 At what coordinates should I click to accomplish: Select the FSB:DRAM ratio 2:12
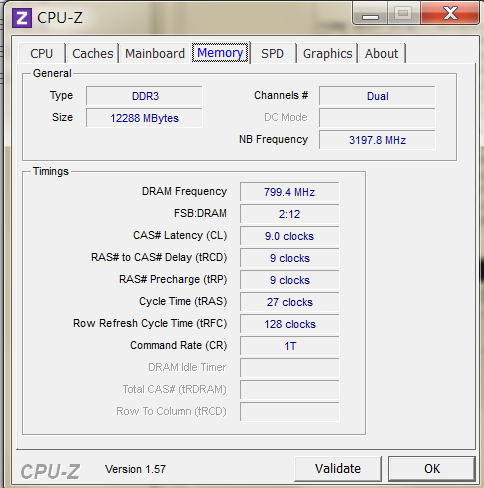click(x=290, y=214)
